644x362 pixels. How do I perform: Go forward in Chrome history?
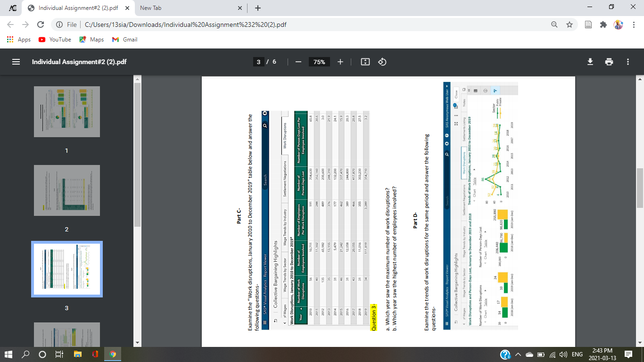tap(26, 25)
